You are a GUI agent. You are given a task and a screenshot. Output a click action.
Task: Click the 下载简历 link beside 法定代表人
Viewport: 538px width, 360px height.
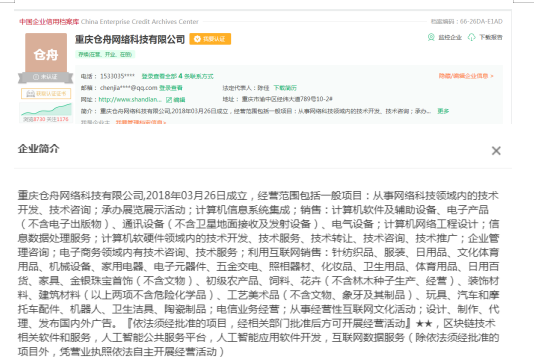tap(285, 88)
